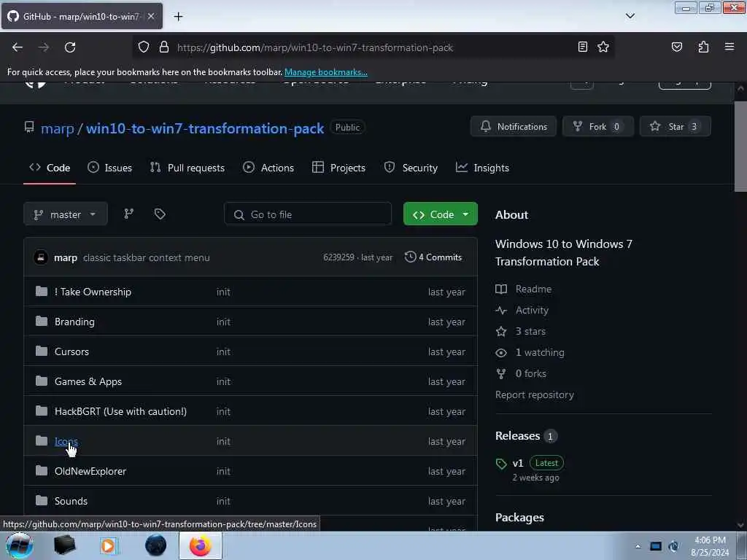The width and height of the screenshot is (747, 560).
Task: Click the Go to file search field
Action: click(x=308, y=215)
